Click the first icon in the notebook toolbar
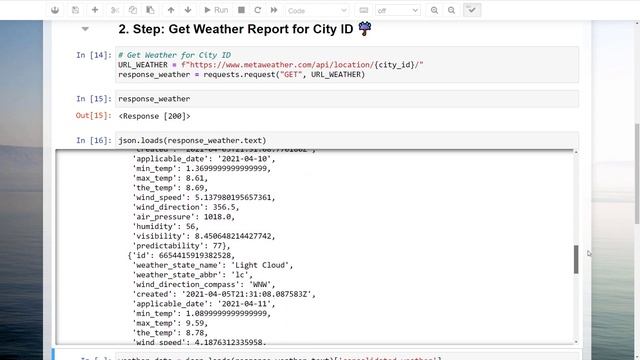The width and height of the screenshot is (640, 360). (x=55, y=10)
